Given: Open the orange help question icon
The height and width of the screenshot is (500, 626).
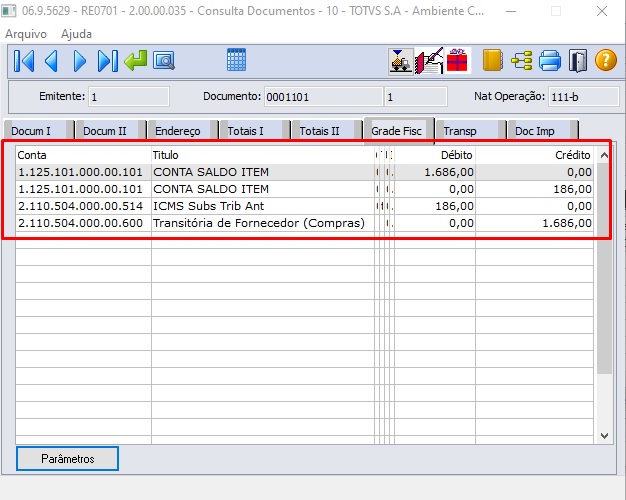Looking at the screenshot, I should [606, 60].
